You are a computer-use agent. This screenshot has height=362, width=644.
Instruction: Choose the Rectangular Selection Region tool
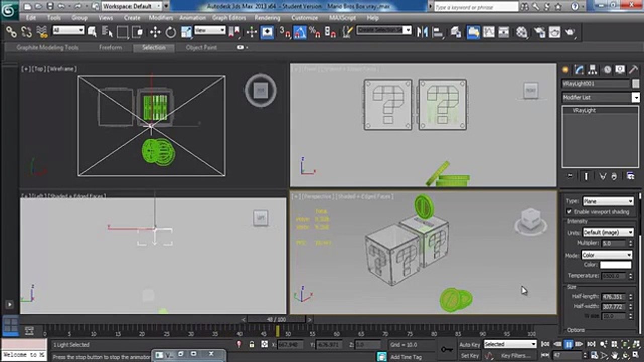[x=123, y=32]
